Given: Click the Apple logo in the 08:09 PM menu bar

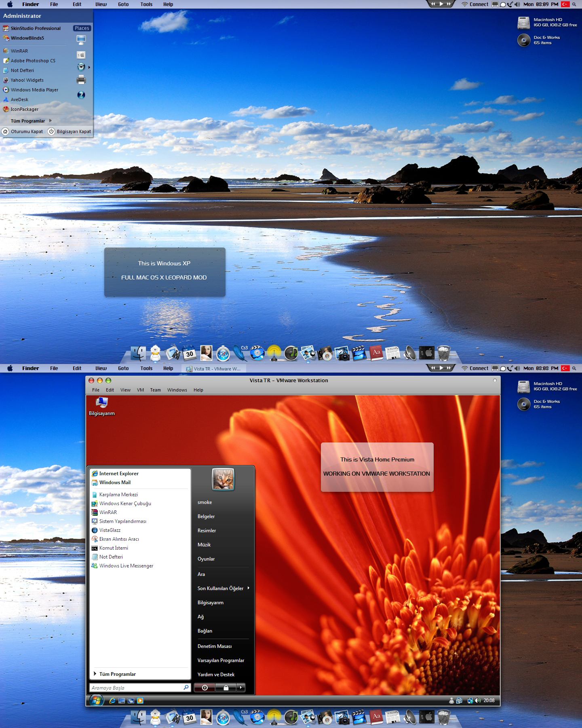Looking at the screenshot, I should tap(10, 4).
